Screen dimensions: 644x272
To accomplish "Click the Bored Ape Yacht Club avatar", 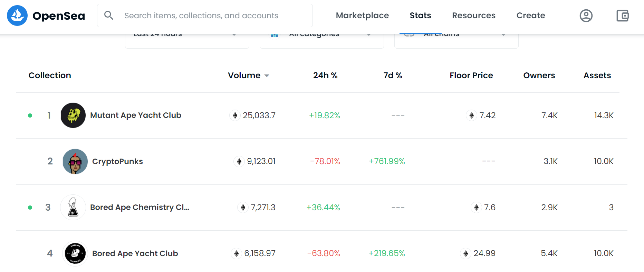I will tap(75, 253).
